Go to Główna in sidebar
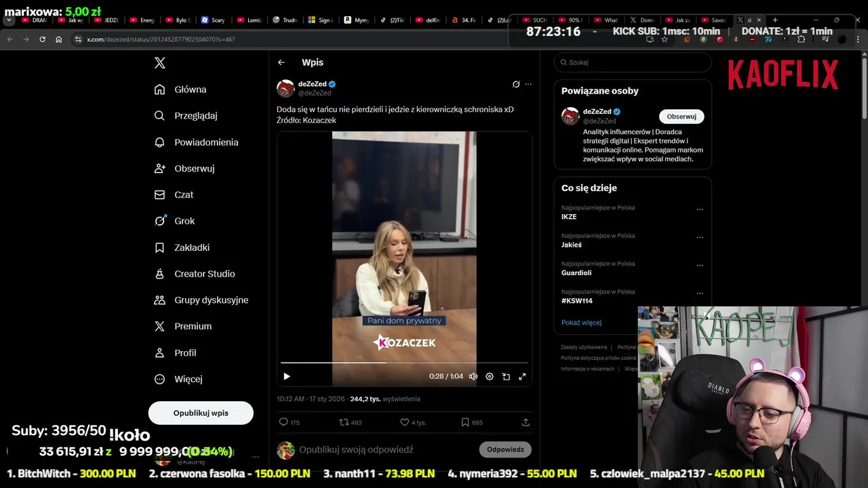Screen dimensions: 868x488 click(180, 89)
